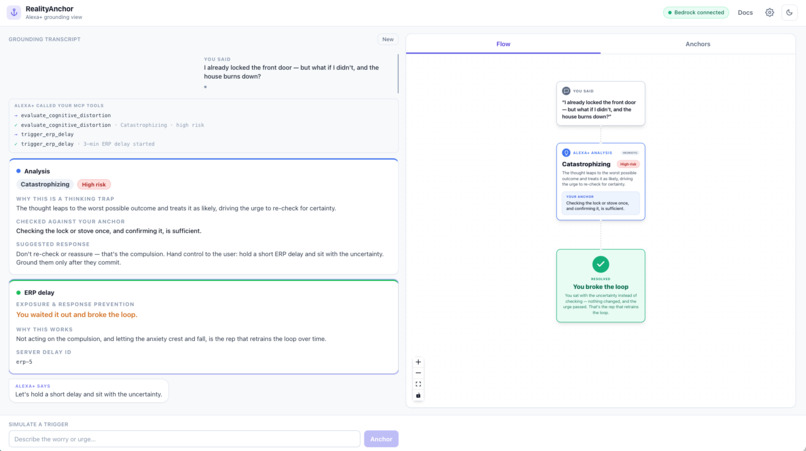806x451 pixels.
Task: Zoom out of the flow canvas
Action: [x=418, y=373]
